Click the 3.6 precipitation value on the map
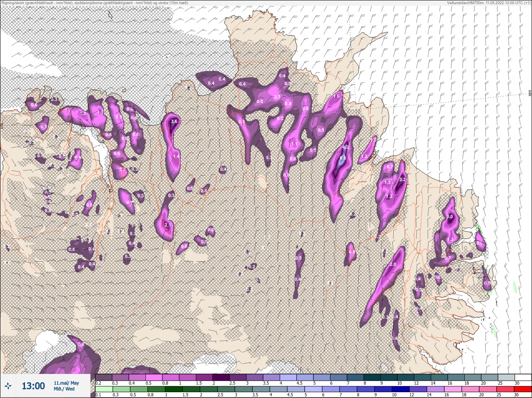The width and height of the screenshot is (532, 398). tap(175, 121)
